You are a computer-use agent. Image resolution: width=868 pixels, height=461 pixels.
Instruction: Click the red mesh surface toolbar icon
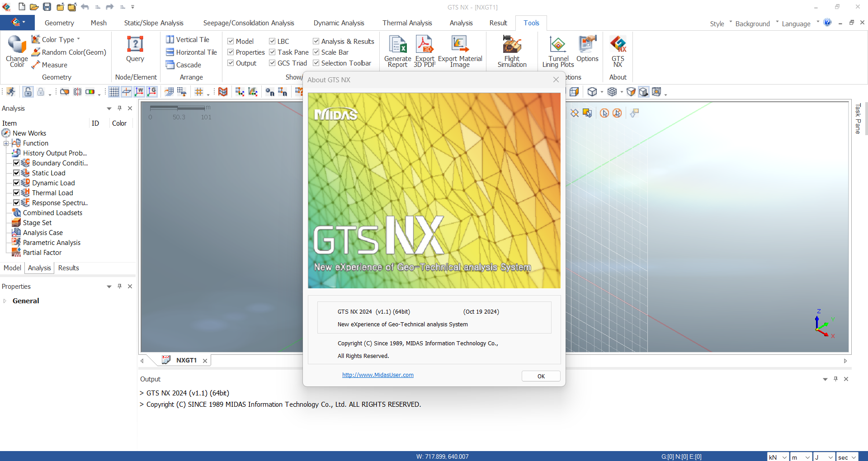(x=223, y=92)
